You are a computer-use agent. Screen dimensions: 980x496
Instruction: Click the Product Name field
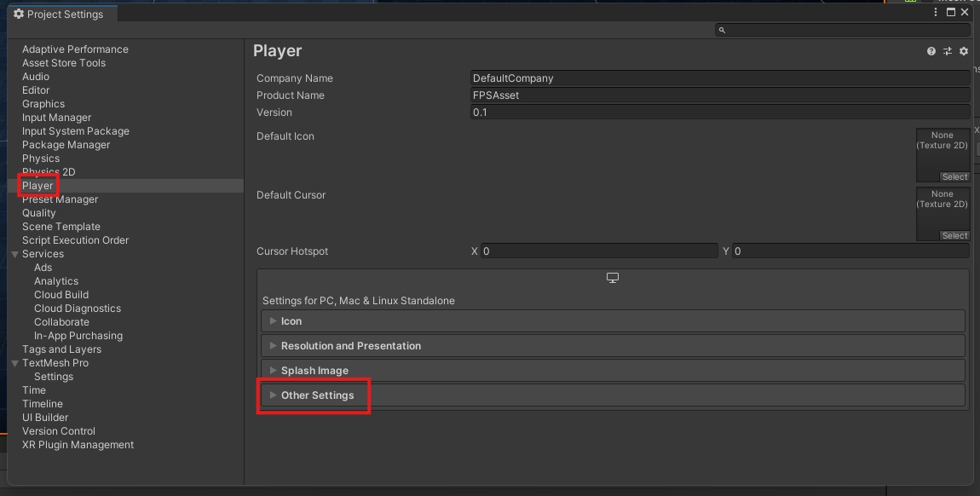coord(719,95)
